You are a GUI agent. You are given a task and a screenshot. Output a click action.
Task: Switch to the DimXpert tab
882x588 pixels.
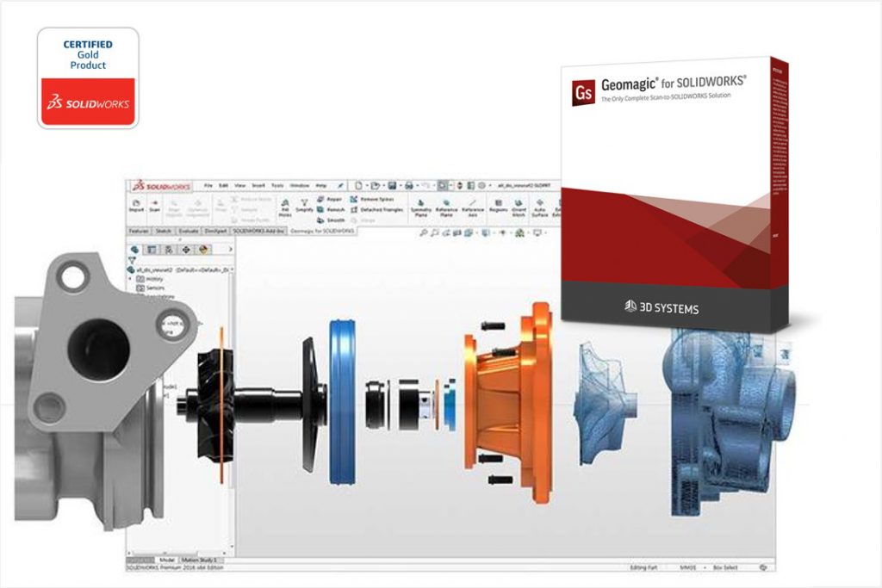click(x=215, y=231)
